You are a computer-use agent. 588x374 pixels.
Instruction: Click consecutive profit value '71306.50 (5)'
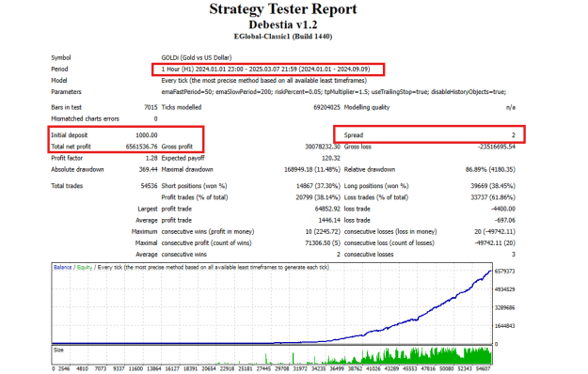click(323, 243)
